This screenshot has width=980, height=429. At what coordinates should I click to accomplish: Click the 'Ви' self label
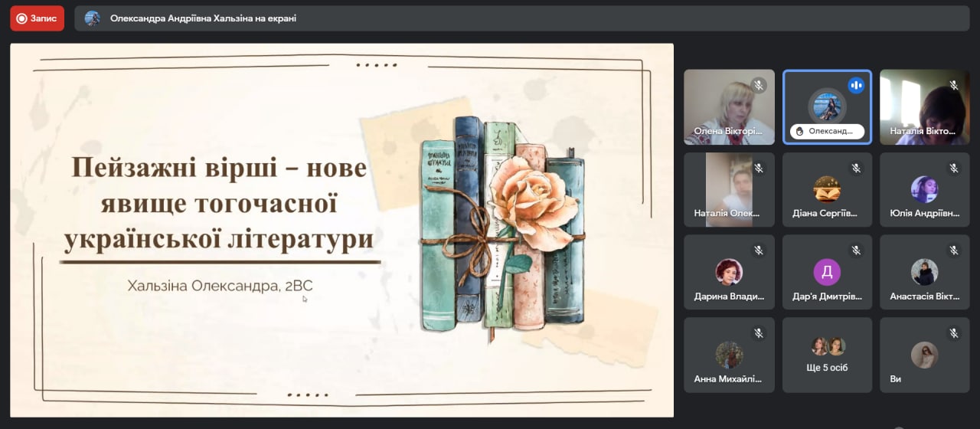pyautogui.click(x=896, y=379)
